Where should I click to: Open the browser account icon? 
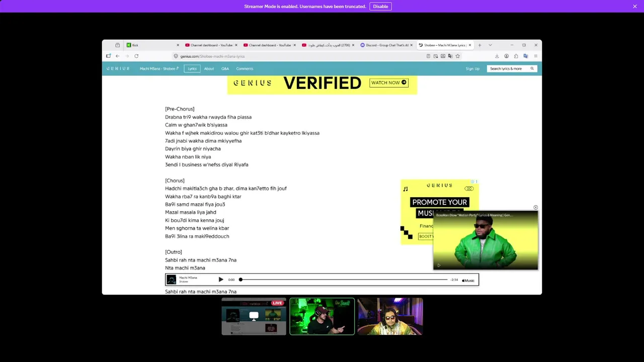tap(506, 56)
